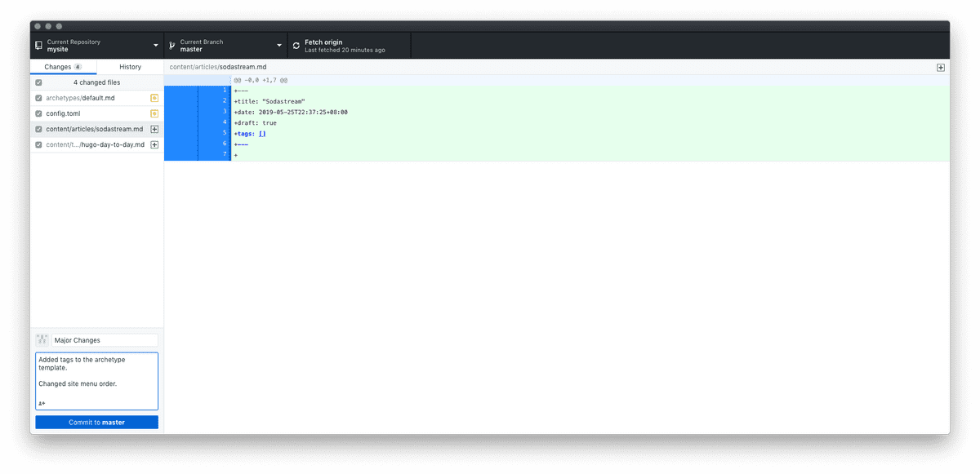Viewport: 980px width, 474px height.
Task: Switch to the Changes tab
Action: (64, 67)
